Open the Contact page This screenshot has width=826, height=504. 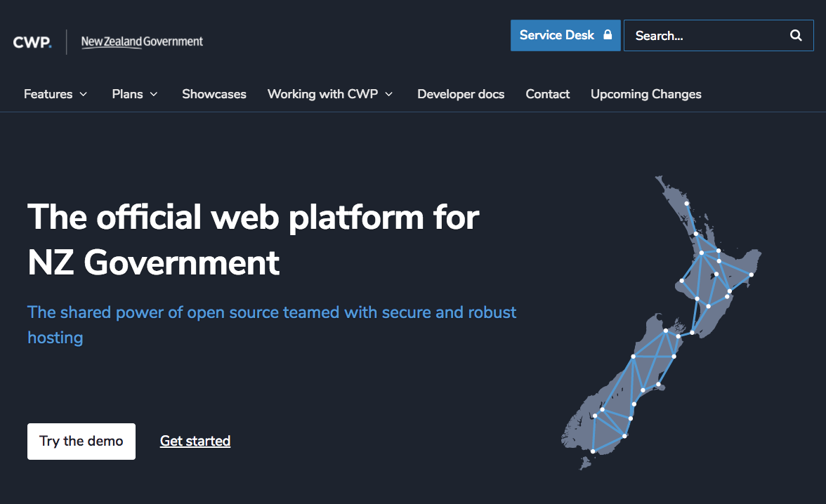coord(548,93)
